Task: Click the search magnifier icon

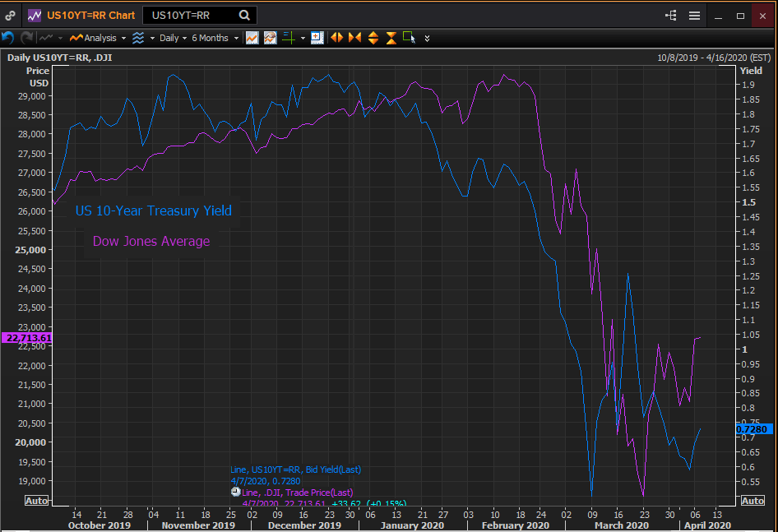Action: [244, 16]
